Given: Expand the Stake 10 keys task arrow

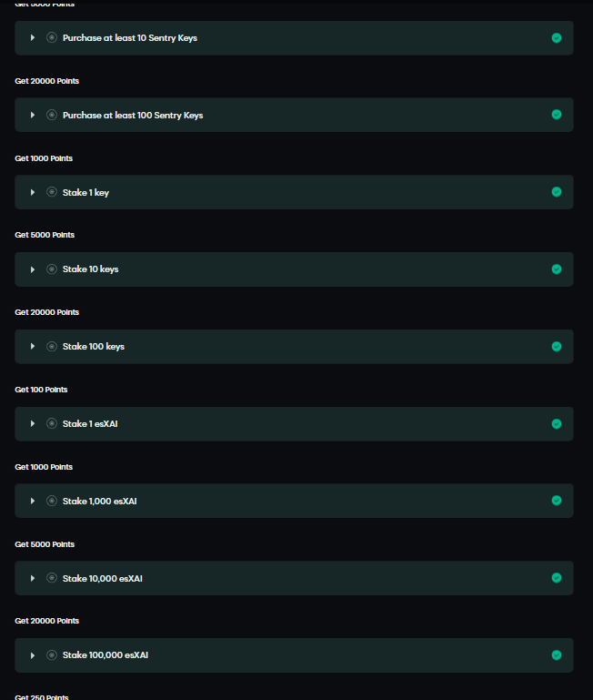Looking at the screenshot, I should point(33,269).
